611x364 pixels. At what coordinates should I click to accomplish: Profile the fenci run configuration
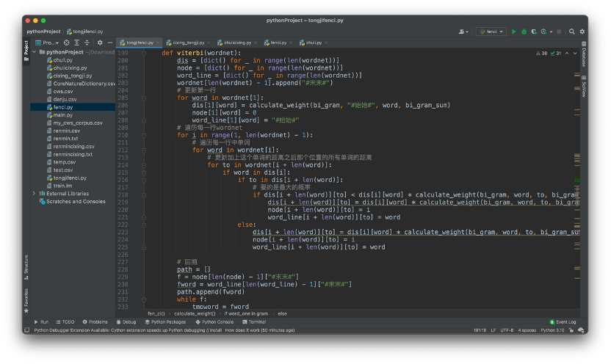pyautogui.click(x=543, y=32)
